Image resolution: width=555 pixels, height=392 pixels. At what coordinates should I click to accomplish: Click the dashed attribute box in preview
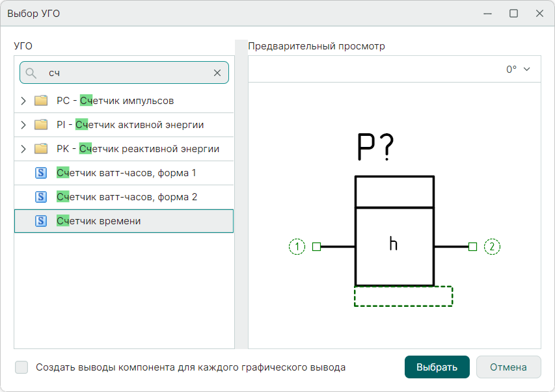403,296
